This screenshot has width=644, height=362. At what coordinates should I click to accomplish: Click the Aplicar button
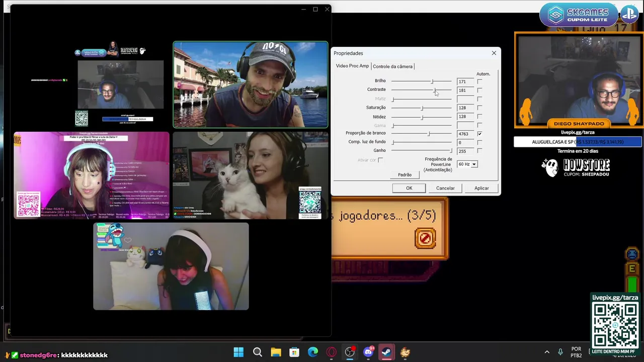(x=481, y=188)
